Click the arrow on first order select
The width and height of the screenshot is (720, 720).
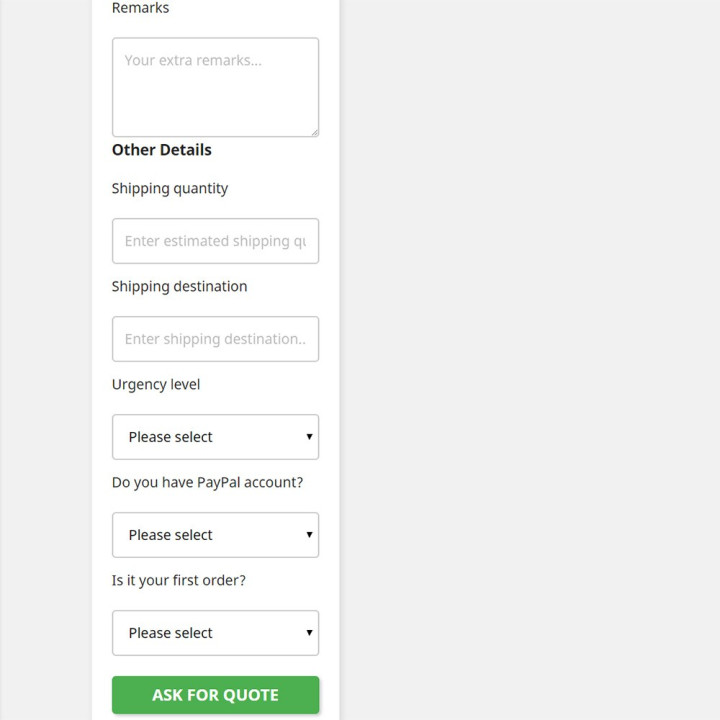[309, 632]
